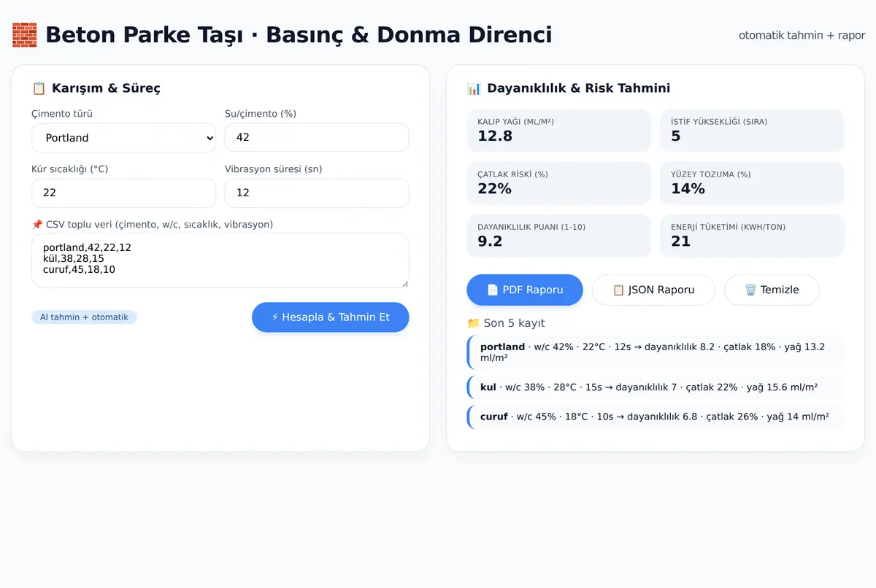Focus the Su/çimento (%) input field

coord(317,138)
